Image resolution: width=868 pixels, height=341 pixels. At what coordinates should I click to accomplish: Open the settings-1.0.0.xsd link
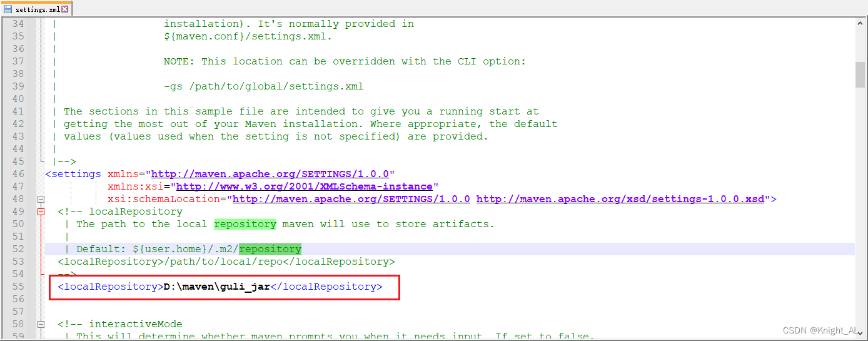pyautogui.click(x=620, y=199)
